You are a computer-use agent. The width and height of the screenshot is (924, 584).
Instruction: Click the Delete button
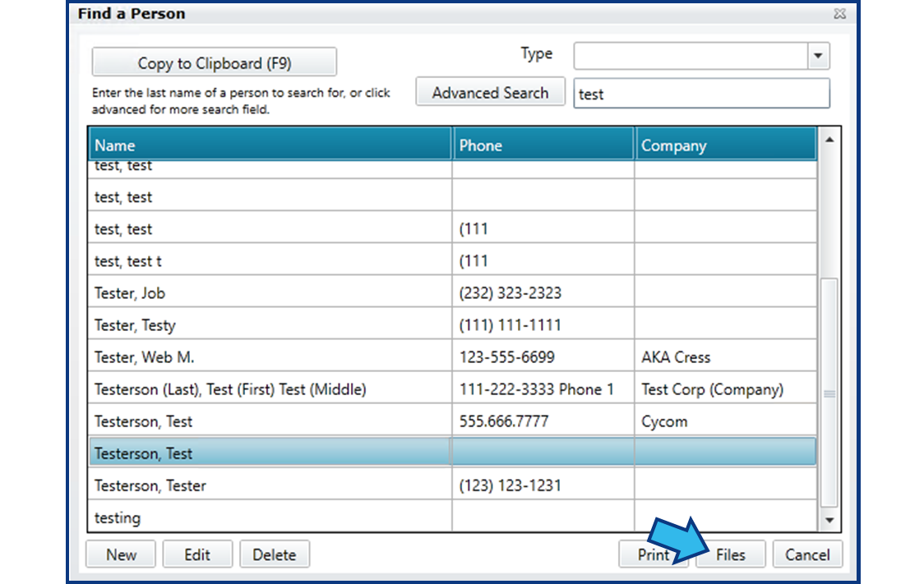[x=274, y=554]
